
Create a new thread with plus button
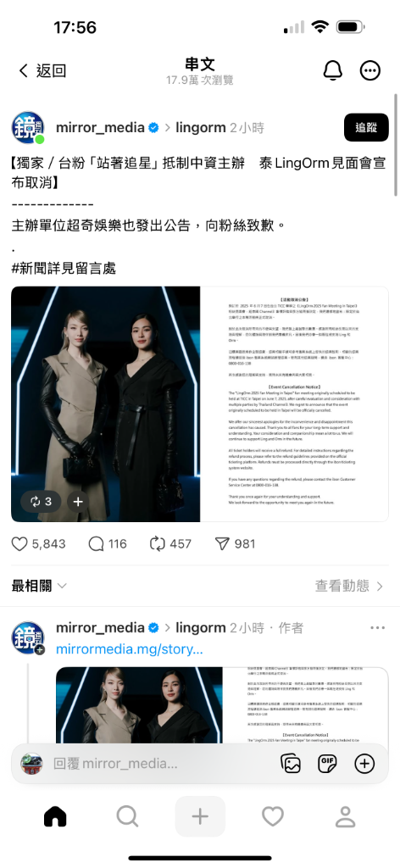(200, 816)
